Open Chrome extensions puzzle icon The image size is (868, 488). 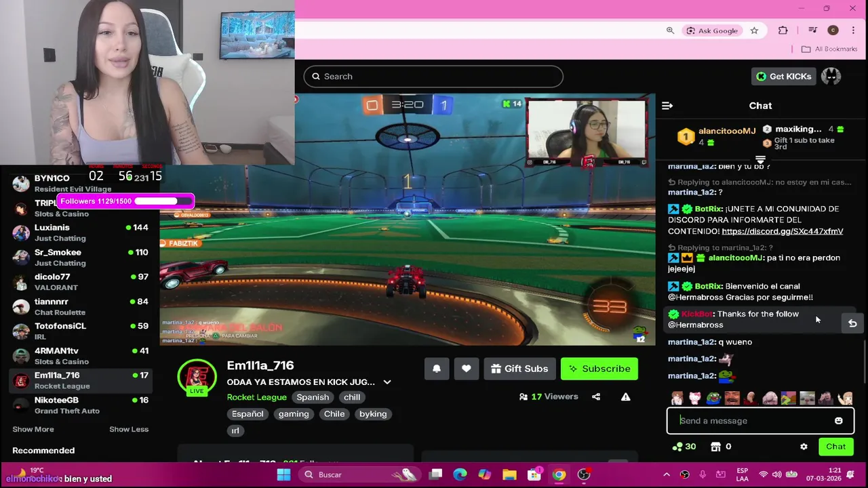[783, 30]
